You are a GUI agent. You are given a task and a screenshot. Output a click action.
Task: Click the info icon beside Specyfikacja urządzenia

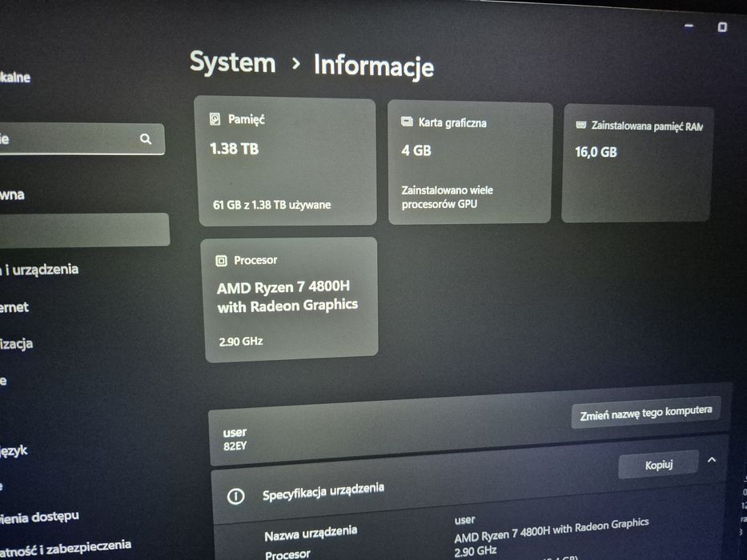pyautogui.click(x=236, y=496)
